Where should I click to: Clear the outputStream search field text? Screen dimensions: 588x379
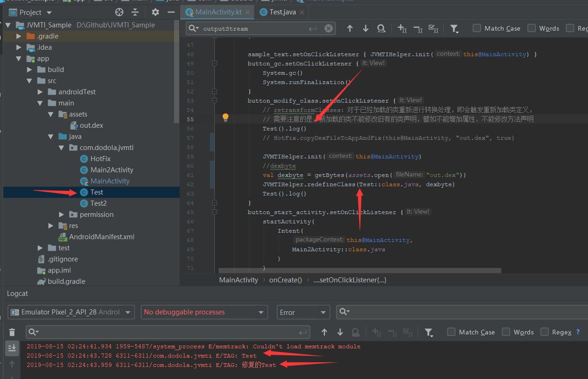click(328, 29)
